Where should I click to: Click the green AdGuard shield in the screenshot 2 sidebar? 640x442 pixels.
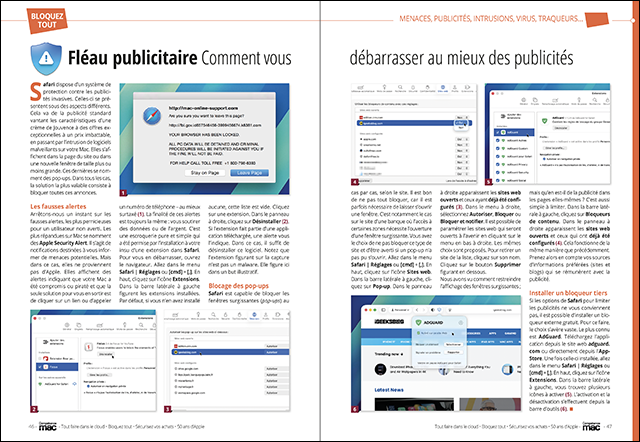40,384
